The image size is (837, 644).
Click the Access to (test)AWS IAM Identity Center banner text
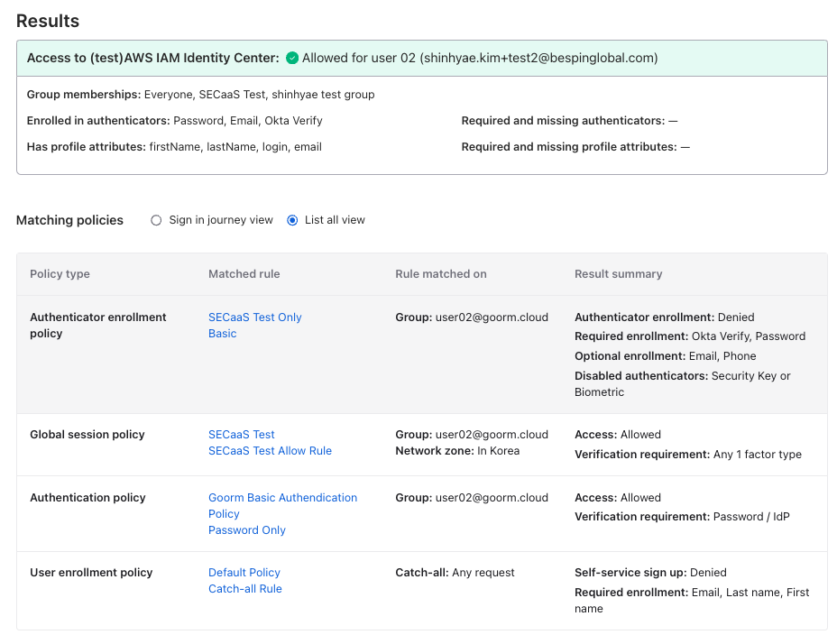152,59
